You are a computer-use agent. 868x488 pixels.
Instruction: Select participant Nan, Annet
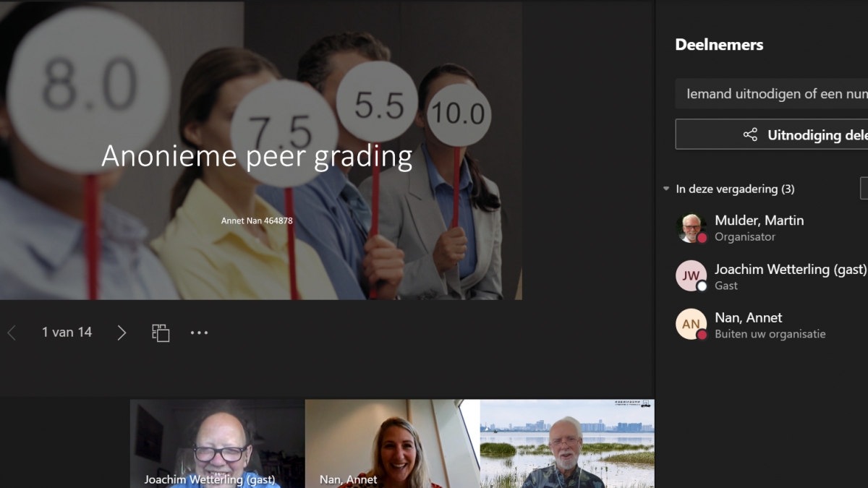[771, 325]
